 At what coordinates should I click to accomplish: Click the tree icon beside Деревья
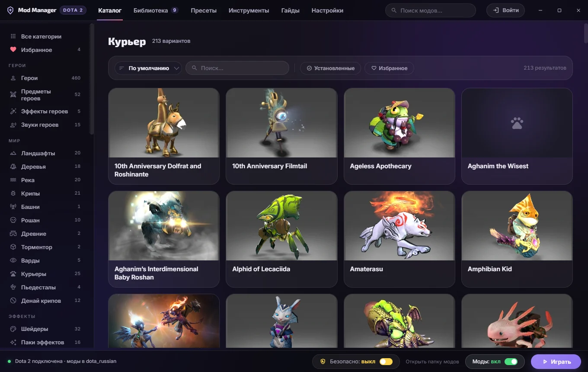pos(13,167)
